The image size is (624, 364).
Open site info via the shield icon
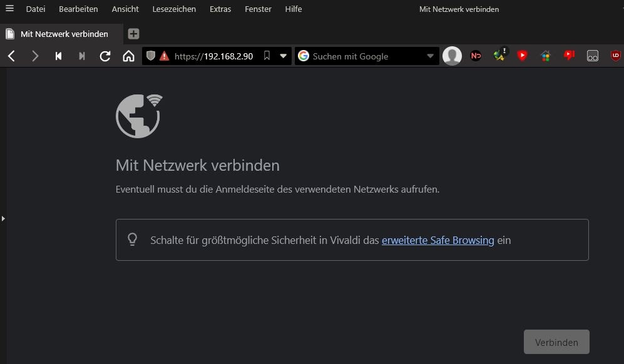click(150, 56)
